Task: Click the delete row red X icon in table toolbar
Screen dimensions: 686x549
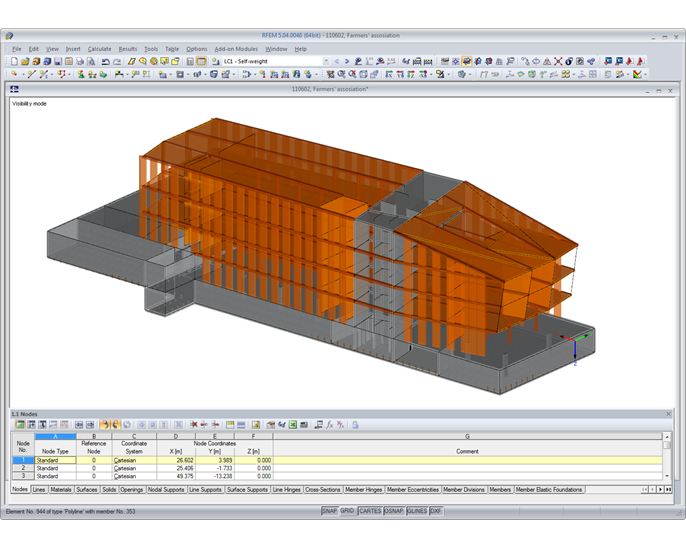Action: 194,425
